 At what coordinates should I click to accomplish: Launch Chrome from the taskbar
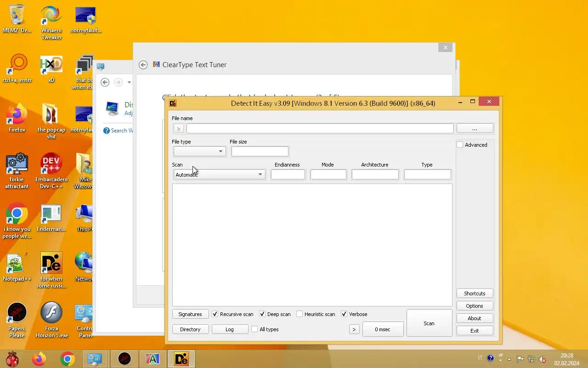point(68,359)
